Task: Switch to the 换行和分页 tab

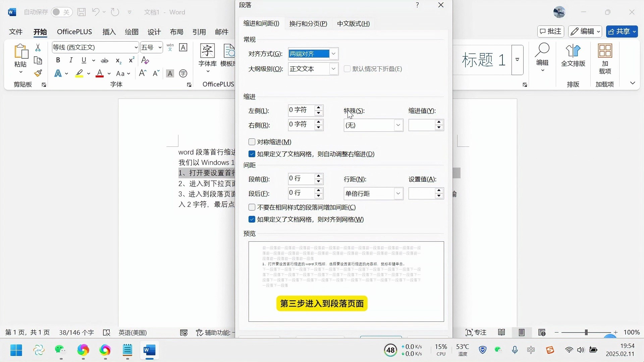Action: coord(308,23)
